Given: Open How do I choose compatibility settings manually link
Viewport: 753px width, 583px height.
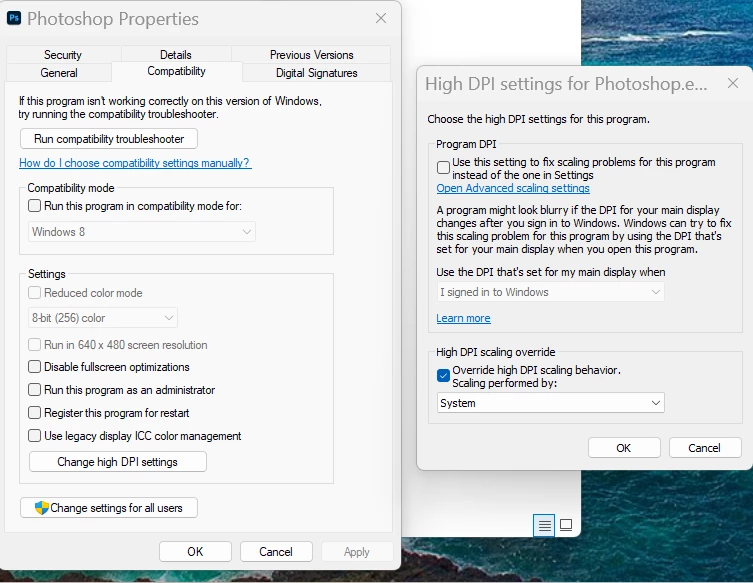Looking at the screenshot, I should click(x=134, y=163).
